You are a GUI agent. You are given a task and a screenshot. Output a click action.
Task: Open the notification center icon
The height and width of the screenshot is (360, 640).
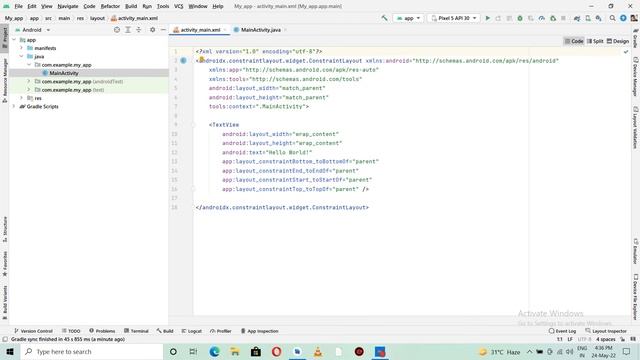[x=627, y=351]
